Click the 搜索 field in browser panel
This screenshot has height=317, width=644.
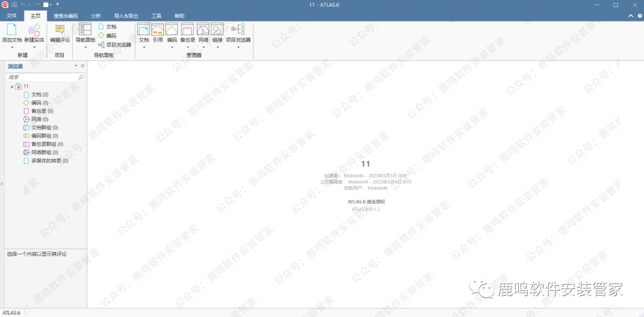[42, 77]
